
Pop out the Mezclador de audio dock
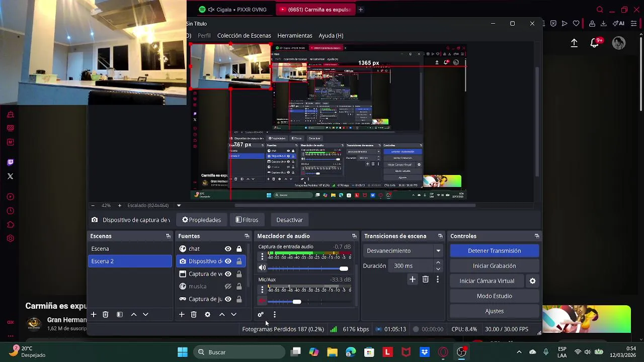(x=354, y=236)
